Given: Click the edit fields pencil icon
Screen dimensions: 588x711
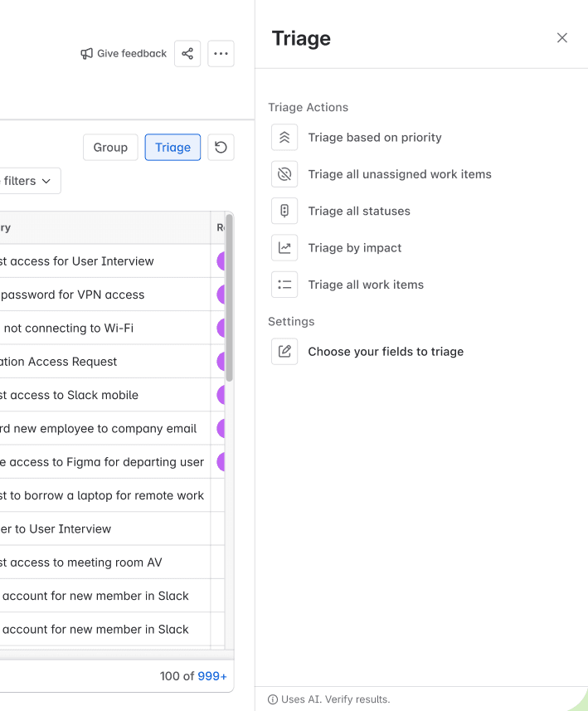Looking at the screenshot, I should pos(284,352).
